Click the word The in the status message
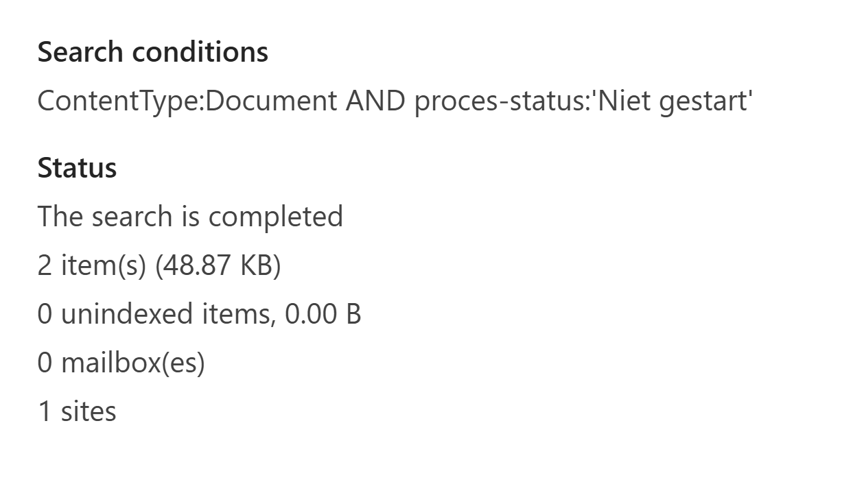 tap(60, 217)
